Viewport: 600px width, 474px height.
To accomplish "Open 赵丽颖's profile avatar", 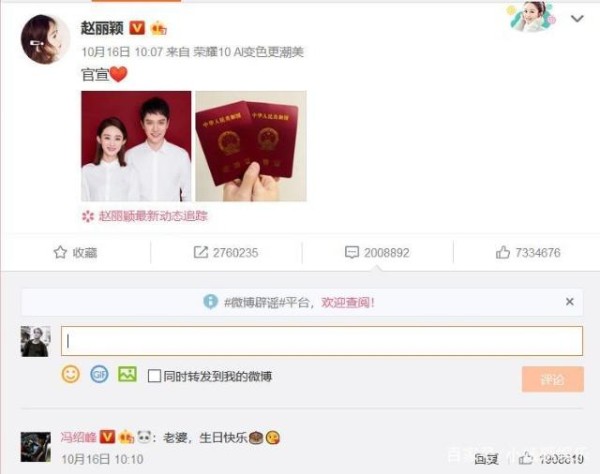I will click(x=45, y=39).
